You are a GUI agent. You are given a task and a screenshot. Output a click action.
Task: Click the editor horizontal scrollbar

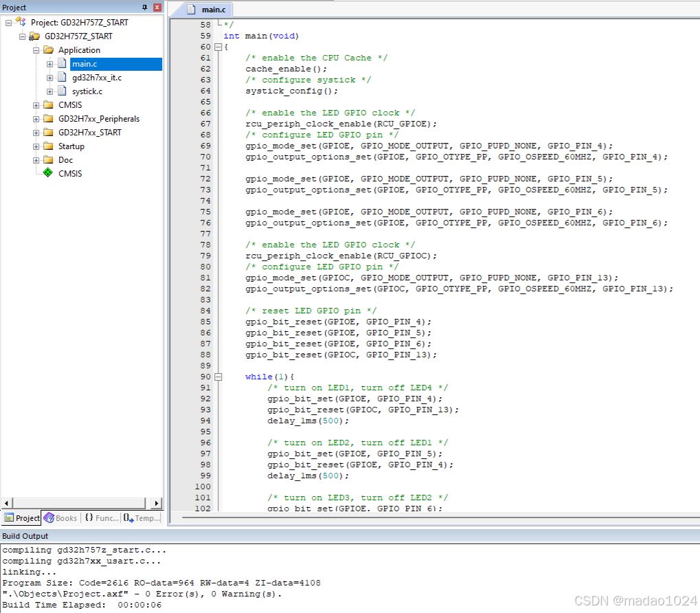[x=440, y=517]
